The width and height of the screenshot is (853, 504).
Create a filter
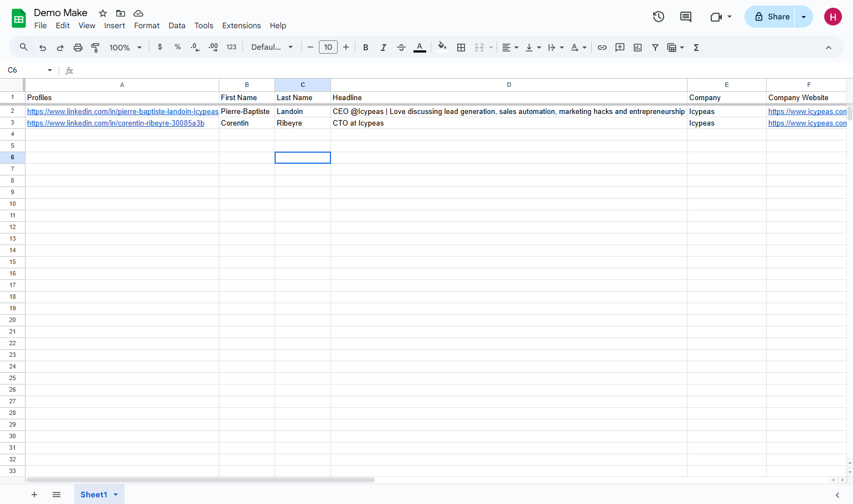point(655,48)
